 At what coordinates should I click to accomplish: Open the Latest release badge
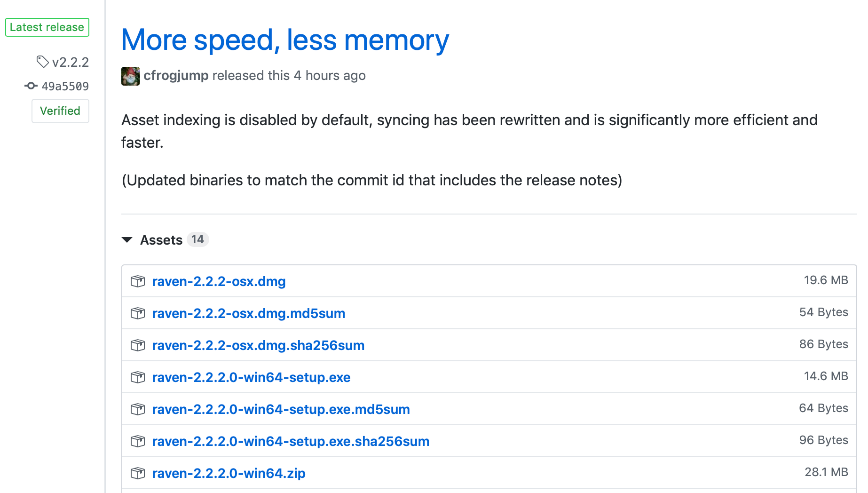point(47,27)
